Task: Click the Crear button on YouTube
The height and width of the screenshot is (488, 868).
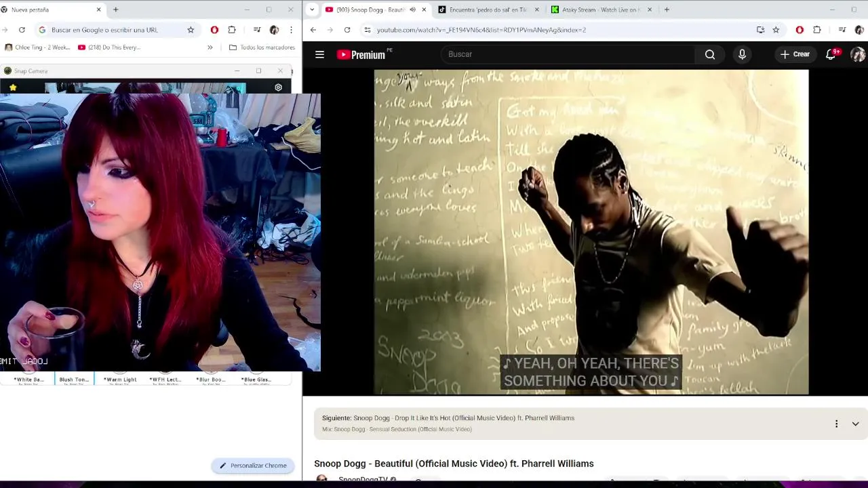Action: point(795,54)
